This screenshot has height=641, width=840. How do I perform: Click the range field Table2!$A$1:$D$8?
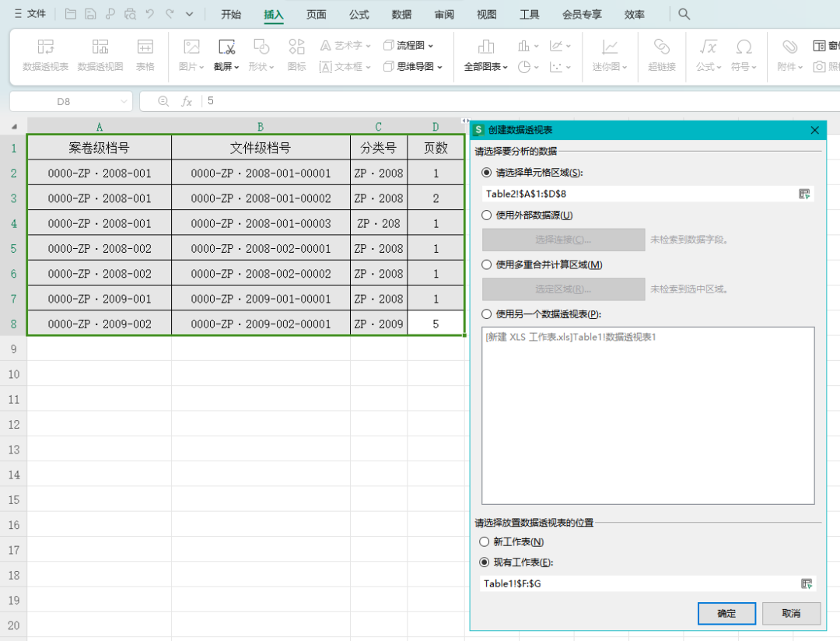[x=638, y=194]
